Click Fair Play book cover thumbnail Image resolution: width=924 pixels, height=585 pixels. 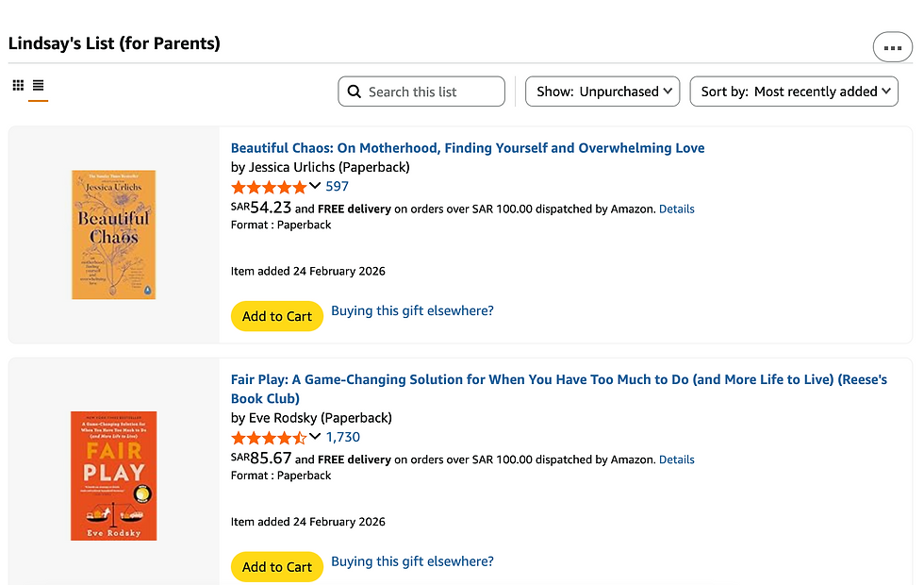[113, 476]
